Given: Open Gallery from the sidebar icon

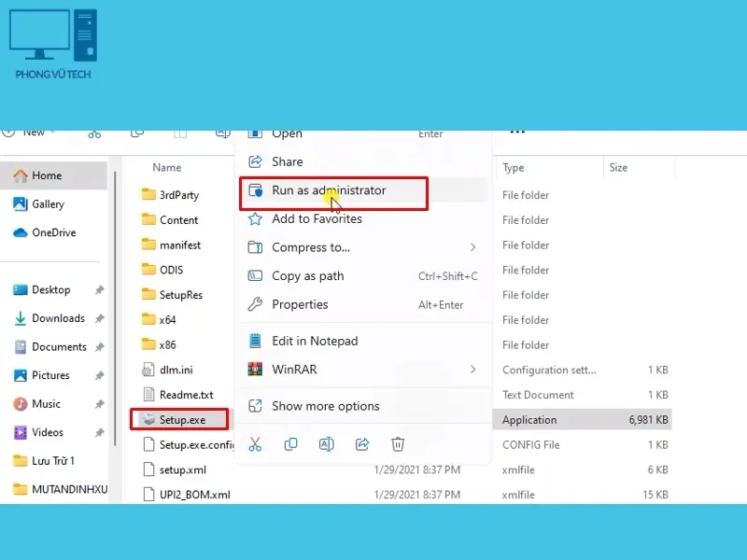Looking at the screenshot, I should point(20,203).
